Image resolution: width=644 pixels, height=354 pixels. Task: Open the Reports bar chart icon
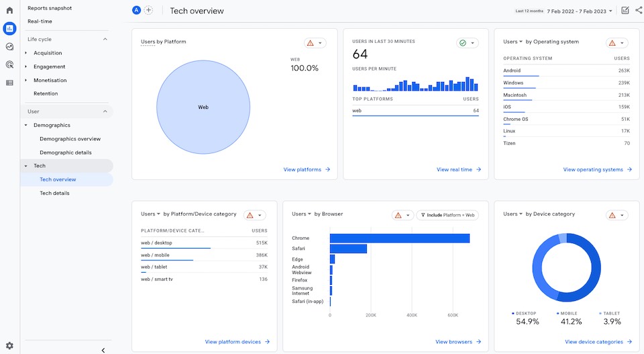pos(9,28)
